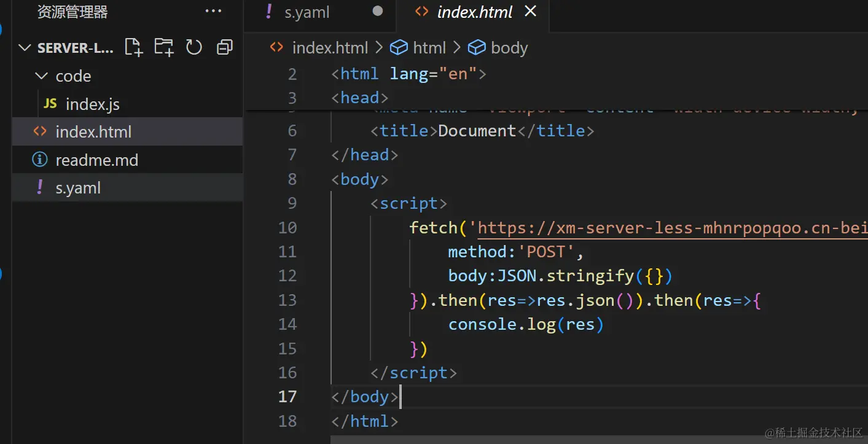This screenshot has width=868, height=444.
Task: Click line number 18 in the gutter
Action: pos(287,421)
